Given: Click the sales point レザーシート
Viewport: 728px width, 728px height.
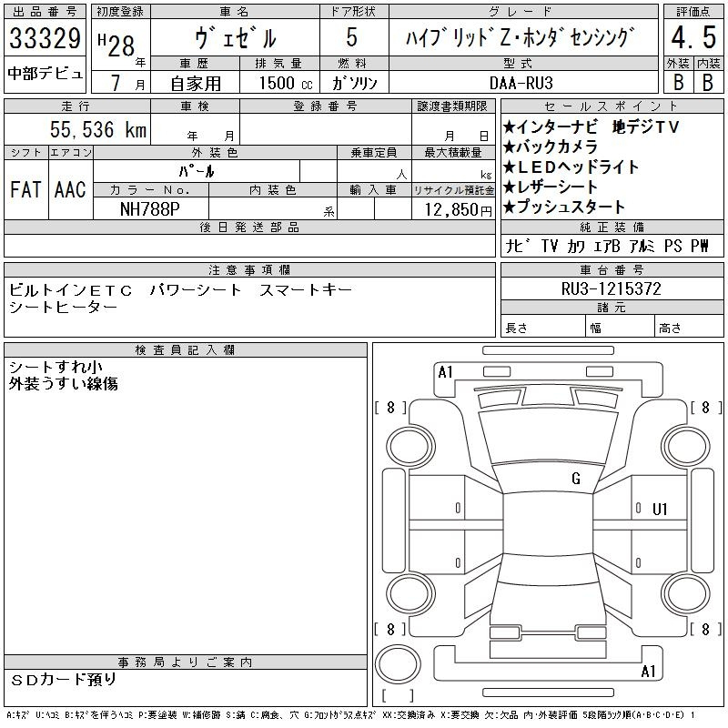Looking at the screenshot, I should click(551, 187).
